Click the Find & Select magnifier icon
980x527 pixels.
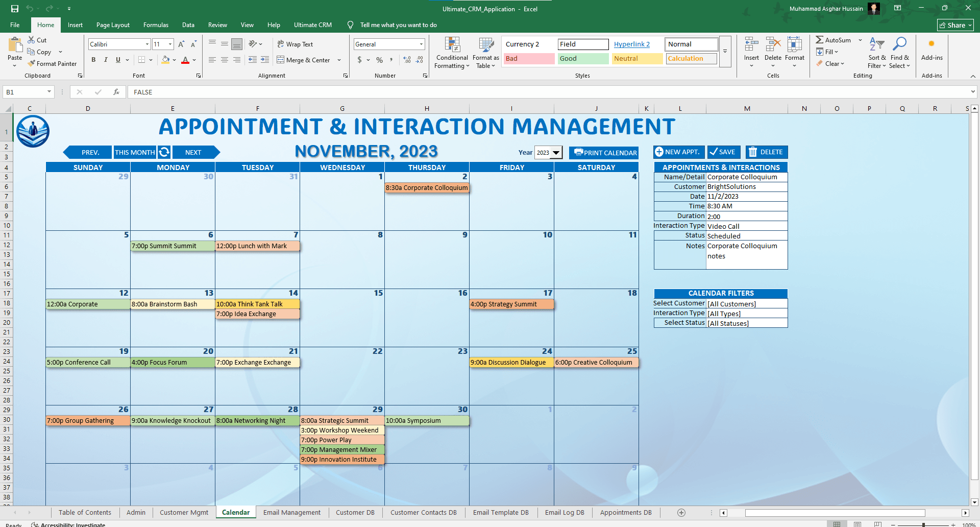[899, 45]
